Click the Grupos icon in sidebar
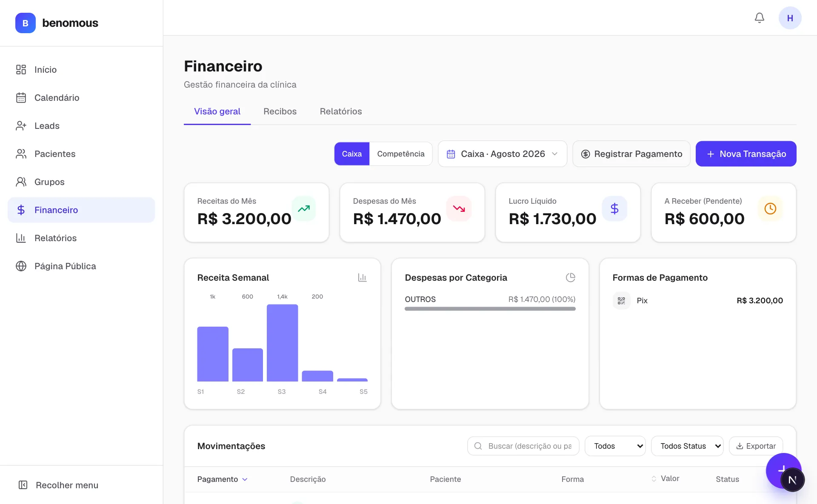 pos(21,182)
